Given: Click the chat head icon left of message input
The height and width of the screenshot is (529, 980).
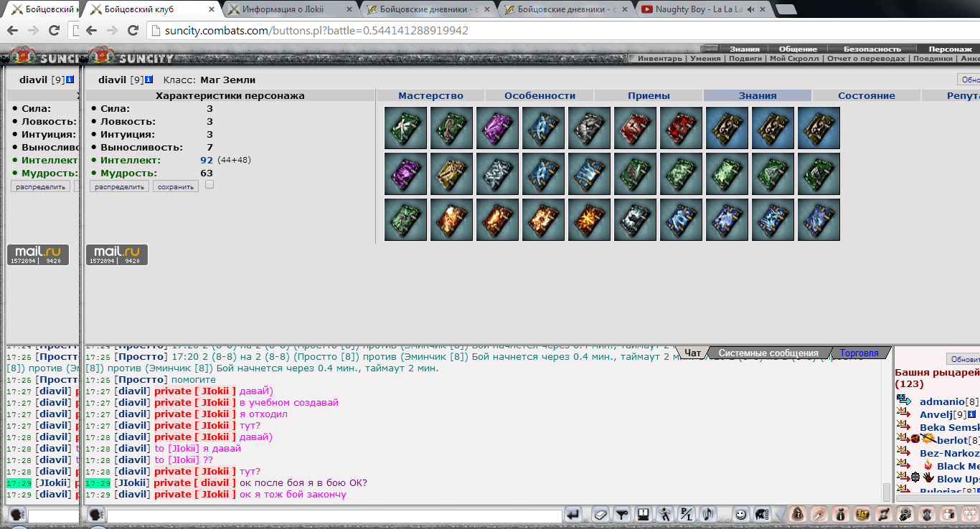Looking at the screenshot, I should pyautogui.click(x=96, y=514).
